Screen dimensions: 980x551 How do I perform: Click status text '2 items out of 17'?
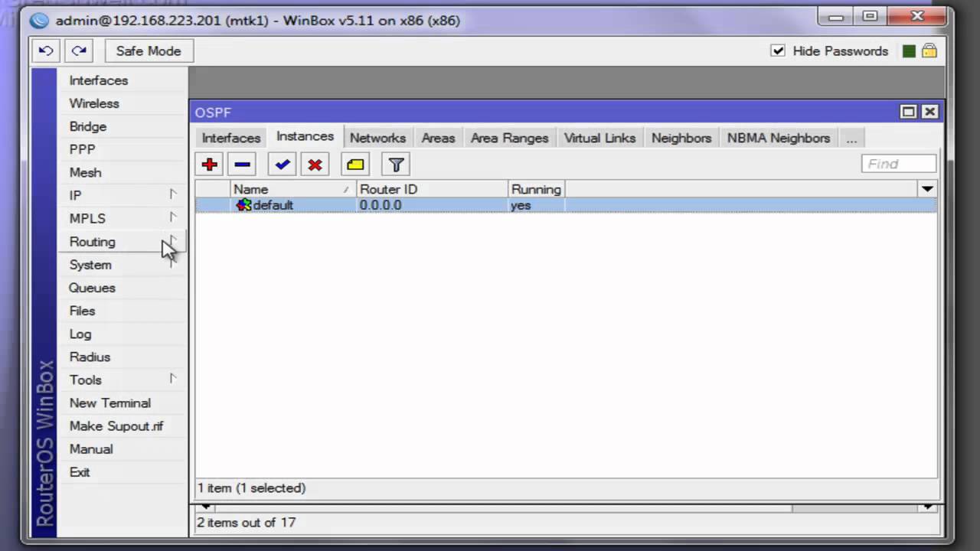coord(247,523)
